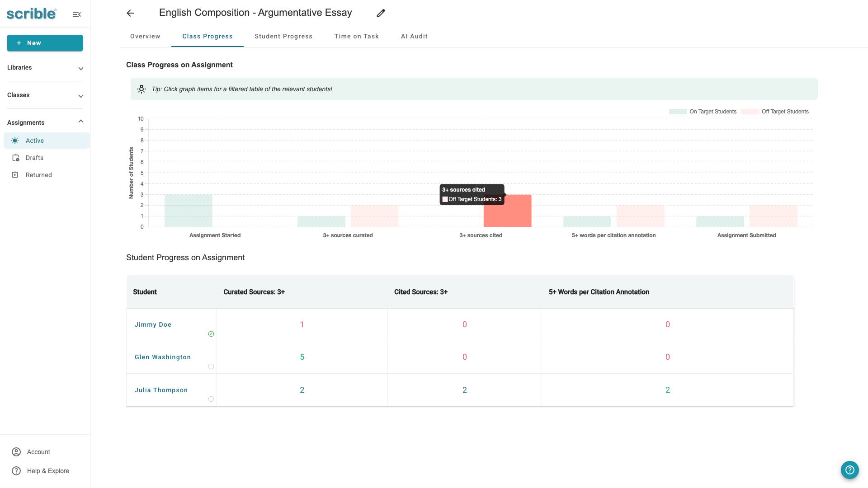Select Active assignments
868x488 pixels.
(x=47, y=141)
